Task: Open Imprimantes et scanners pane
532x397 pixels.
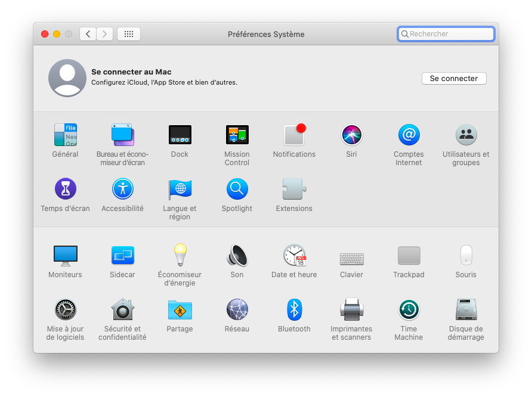Action: (352, 309)
